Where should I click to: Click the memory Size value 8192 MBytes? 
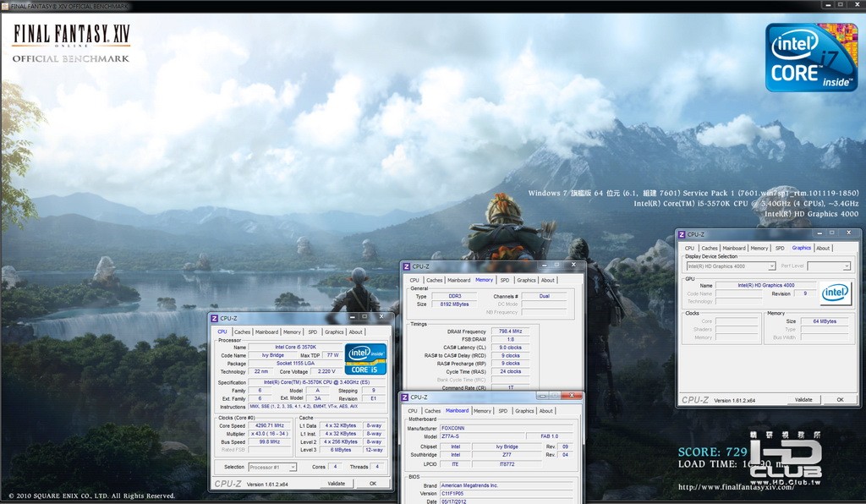click(x=454, y=304)
